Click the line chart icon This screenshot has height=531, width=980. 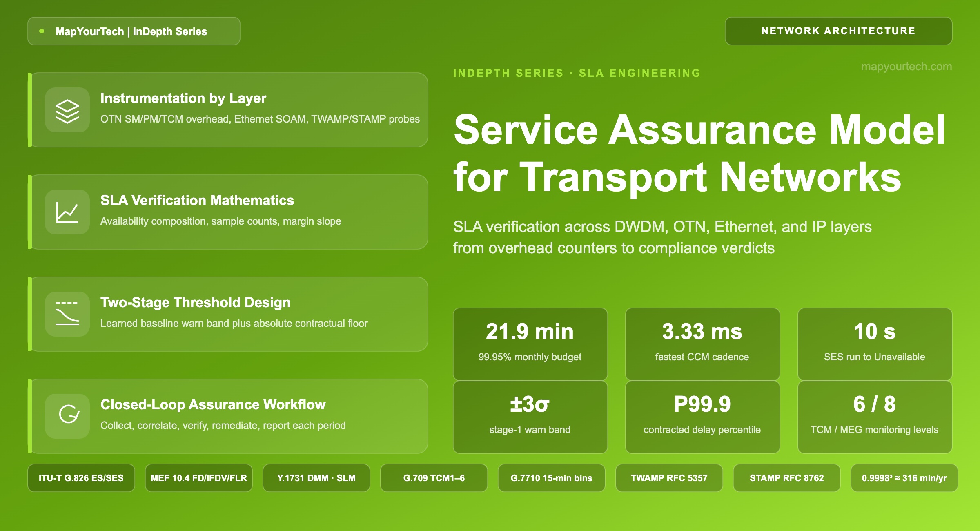67,212
